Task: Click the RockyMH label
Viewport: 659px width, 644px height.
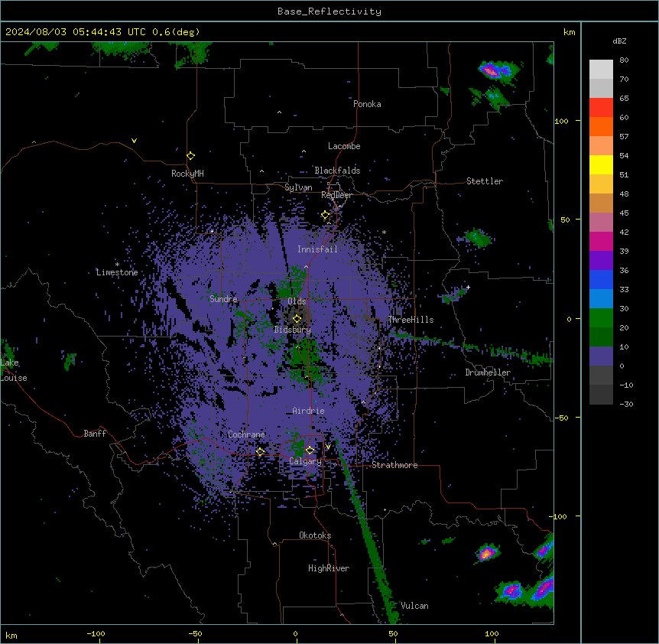Action: click(x=187, y=174)
